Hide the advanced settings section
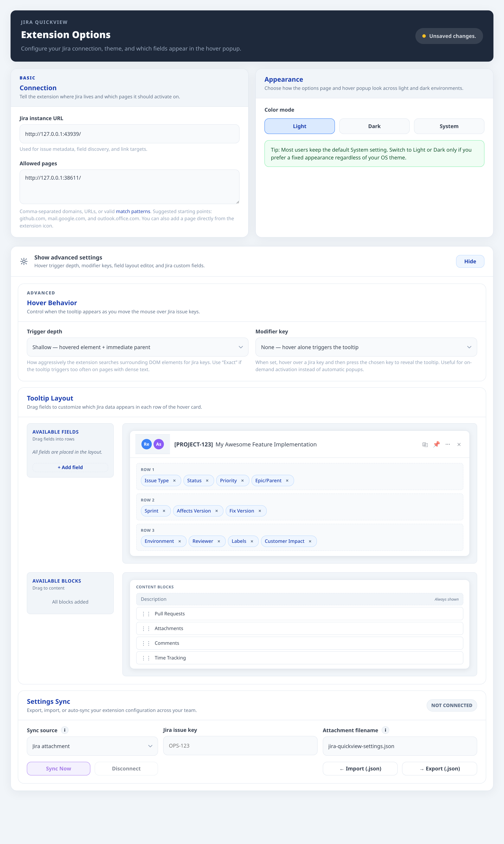Screen dimensions: 504x844 470,261
